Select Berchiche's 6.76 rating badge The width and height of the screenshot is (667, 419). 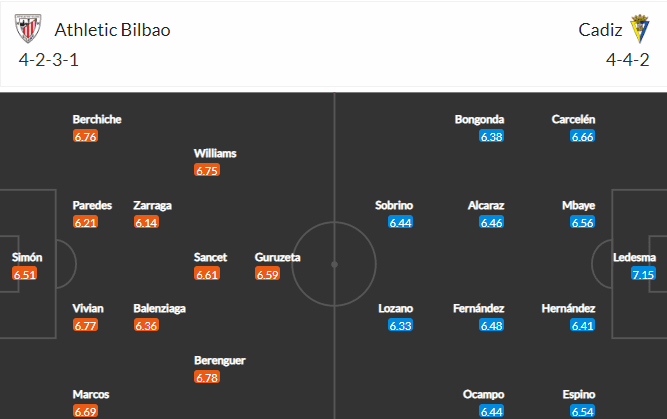coord(86,137)
